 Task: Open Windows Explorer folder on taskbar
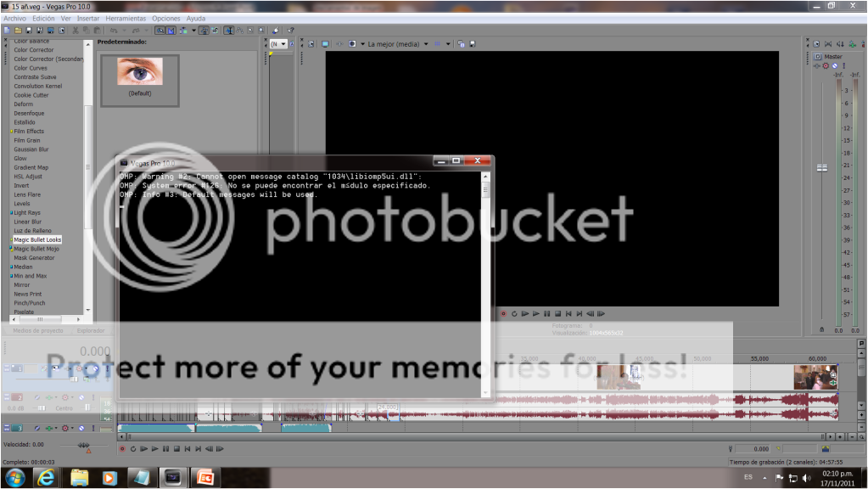[79, 477]
